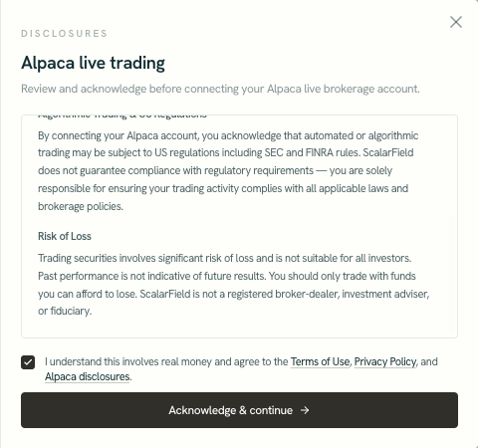This screenshot has height=448, width=478.
Task: Click the Review and acknowledge subtitle text
Action: point(220,89)
